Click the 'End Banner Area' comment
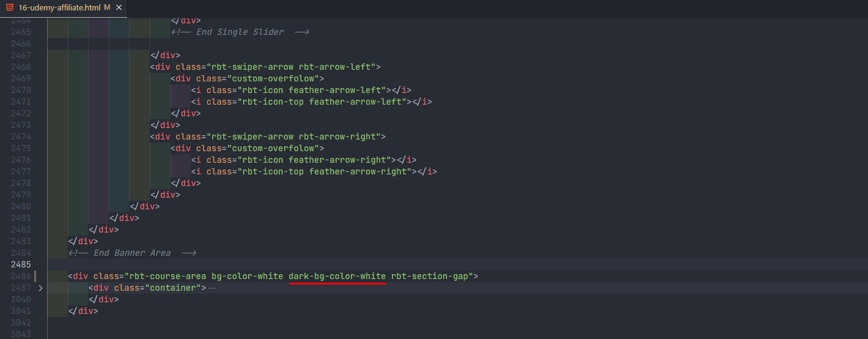This screenshot has width=868, height=339. tap(132, 253)
